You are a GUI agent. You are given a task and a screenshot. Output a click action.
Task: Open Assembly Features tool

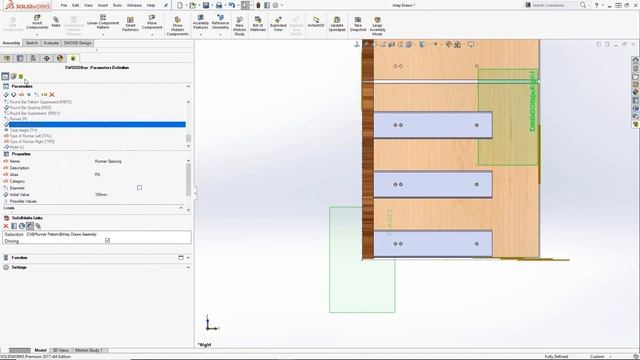click(200, 22)
